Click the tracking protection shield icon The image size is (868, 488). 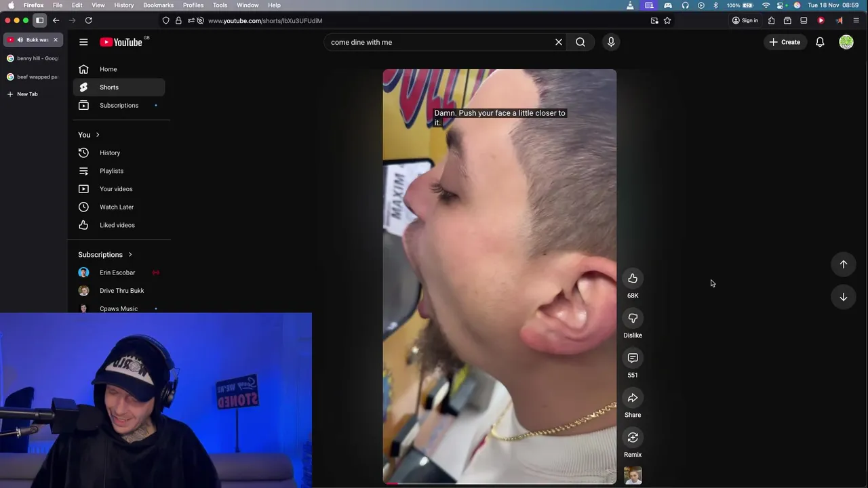click(x=165, y=20)
